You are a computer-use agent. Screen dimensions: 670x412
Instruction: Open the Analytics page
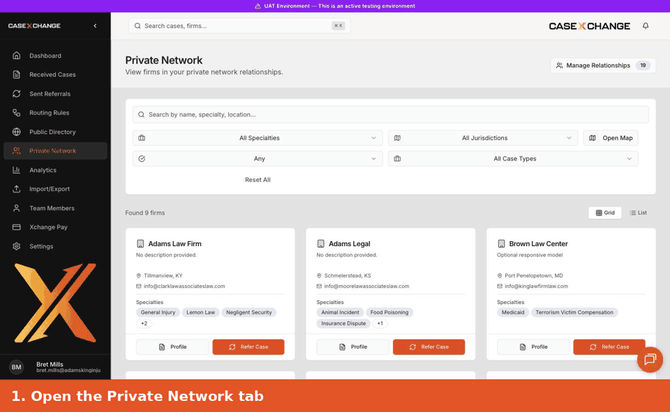pyautogui.click(x=55, y=170)
